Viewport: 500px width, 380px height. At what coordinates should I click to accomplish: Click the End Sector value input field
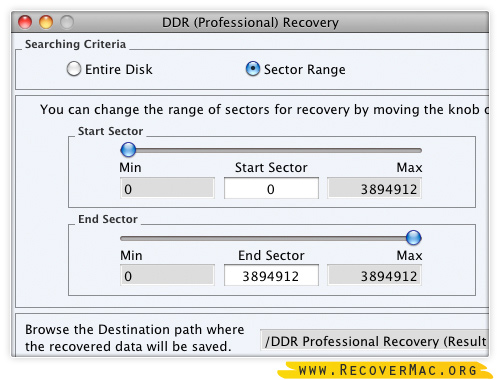tap(271, 275)
